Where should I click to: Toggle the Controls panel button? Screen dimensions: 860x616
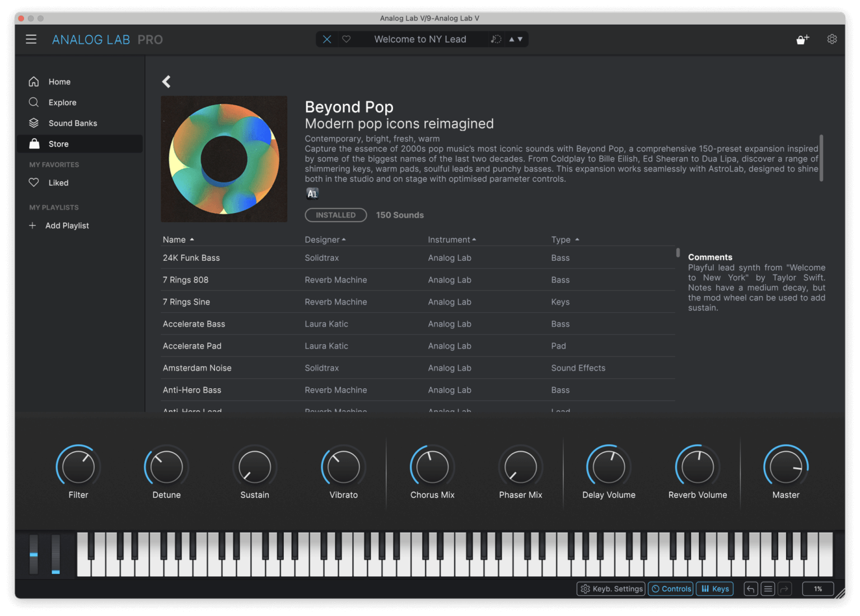[x=671, y=589]
